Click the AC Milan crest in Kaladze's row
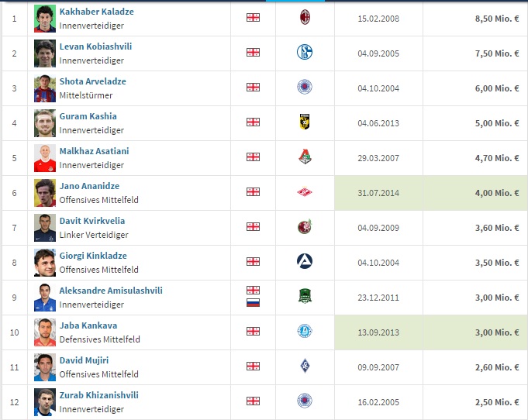Viewport: 528px width, 420px height. coord(305,17)
